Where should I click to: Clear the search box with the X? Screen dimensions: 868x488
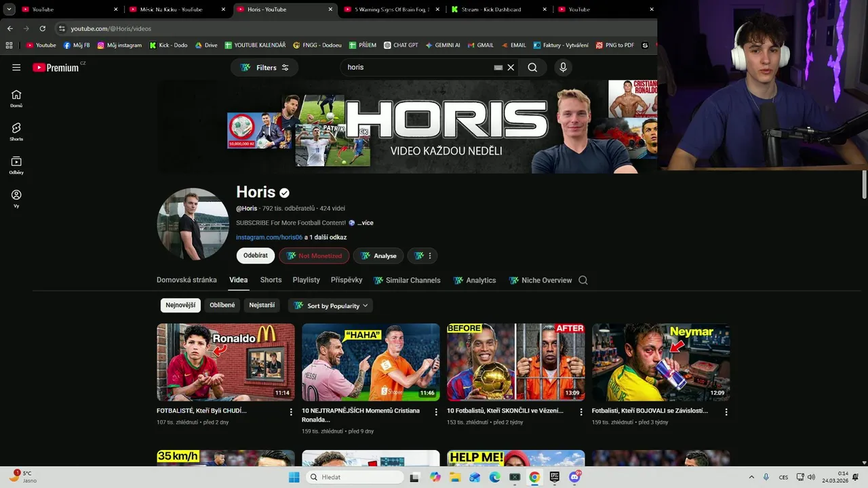[x=511, y=67]
